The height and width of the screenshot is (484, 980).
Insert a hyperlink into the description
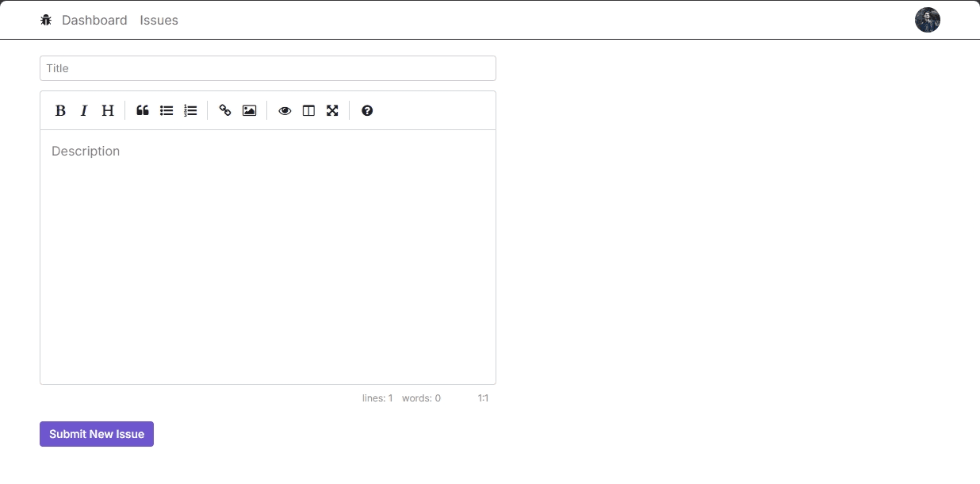click(225, 110)
